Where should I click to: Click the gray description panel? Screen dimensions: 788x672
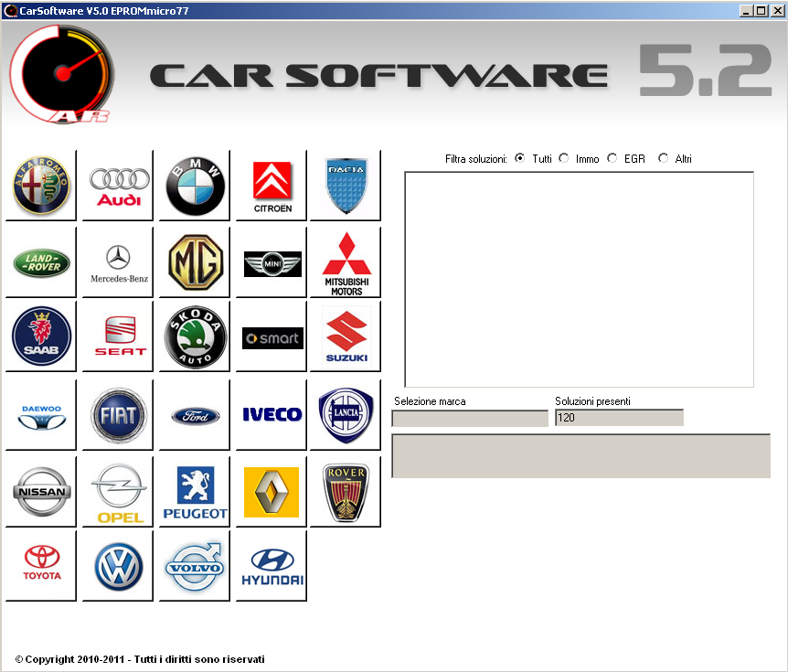click(581, 456)
